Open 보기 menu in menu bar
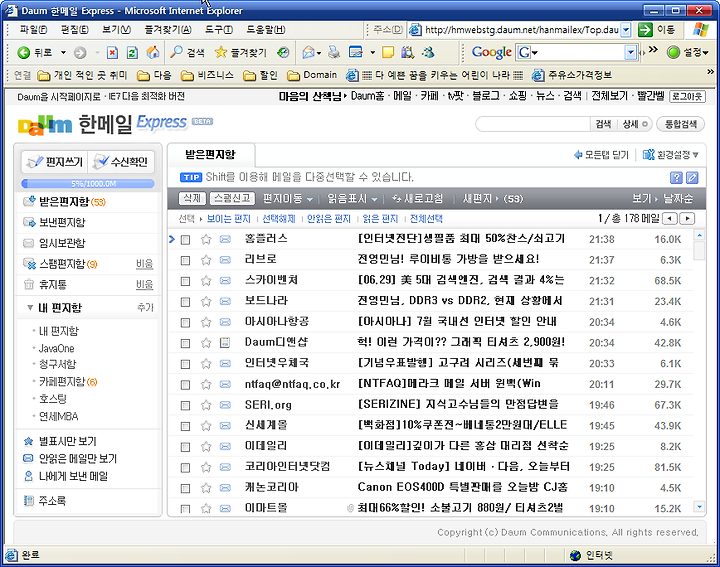 (x=116, y=30)
